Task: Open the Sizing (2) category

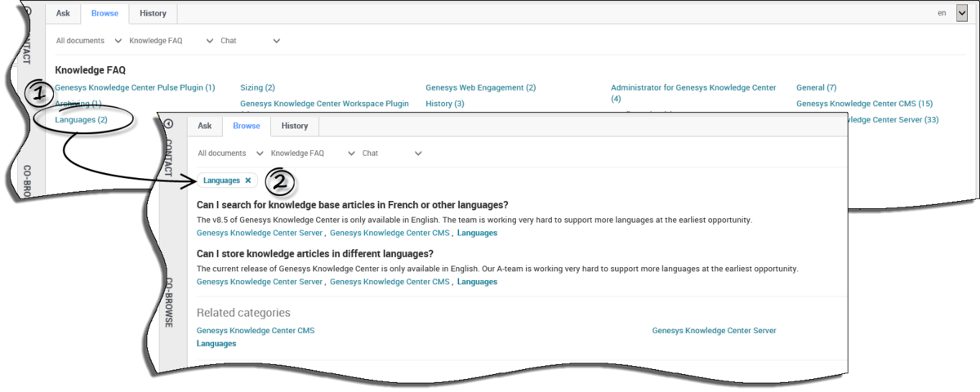Action: [257, 87]
